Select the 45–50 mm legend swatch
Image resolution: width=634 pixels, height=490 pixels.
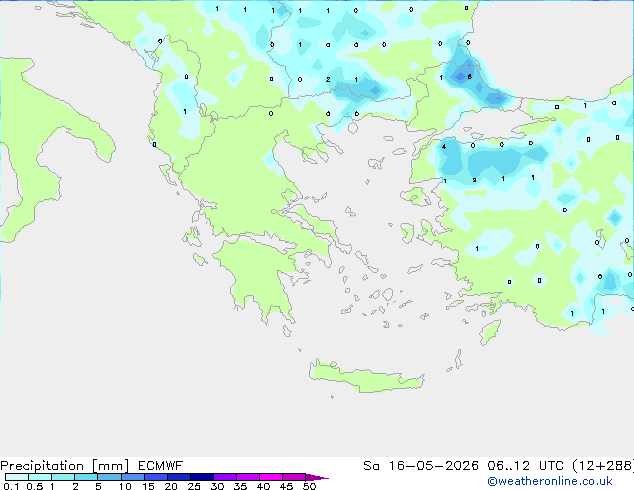pyautogui.click(x=294, y=477)
